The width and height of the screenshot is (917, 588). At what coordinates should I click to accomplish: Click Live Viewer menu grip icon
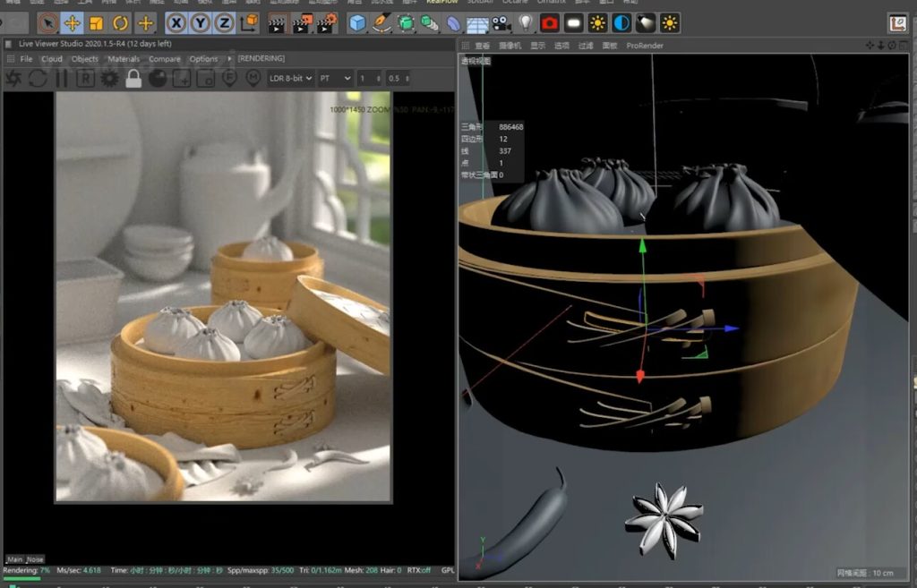[x=10, y=59]
